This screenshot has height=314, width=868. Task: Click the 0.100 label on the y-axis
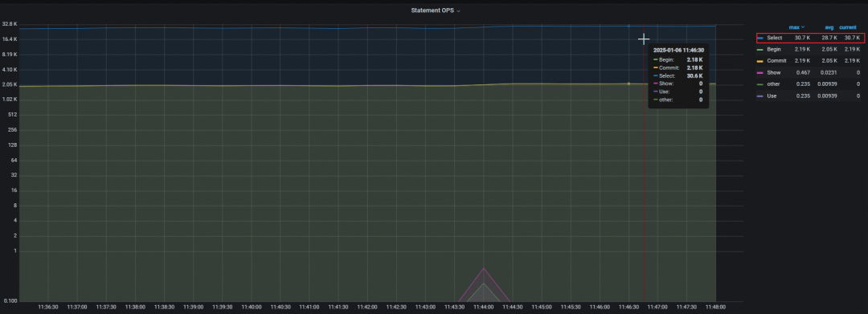point(11,301)
